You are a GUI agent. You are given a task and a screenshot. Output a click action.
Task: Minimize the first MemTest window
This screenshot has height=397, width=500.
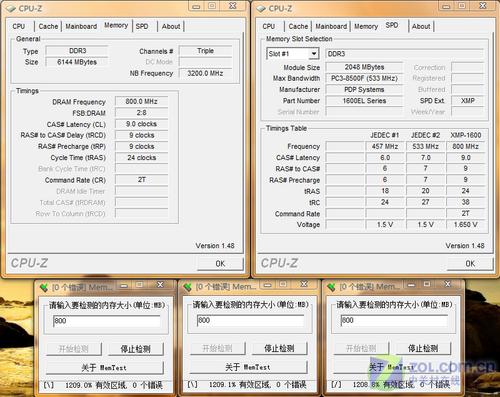124,285
